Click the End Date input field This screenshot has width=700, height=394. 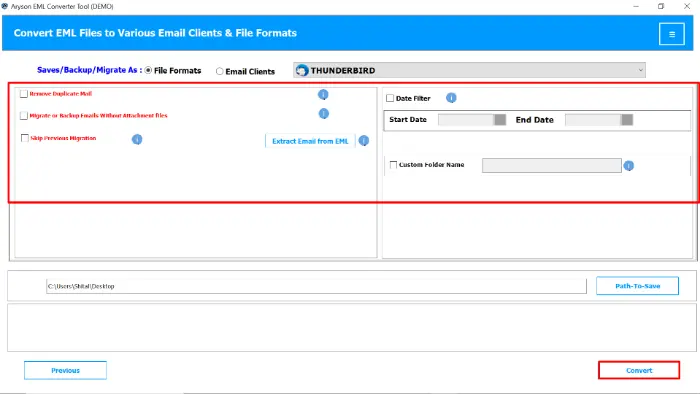pos(593,120)
